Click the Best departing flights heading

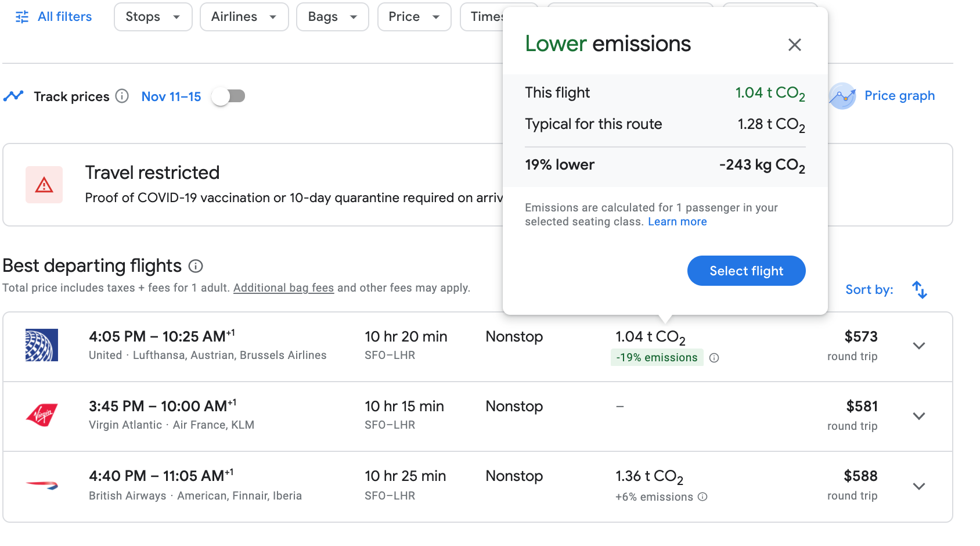pos(92,265)
